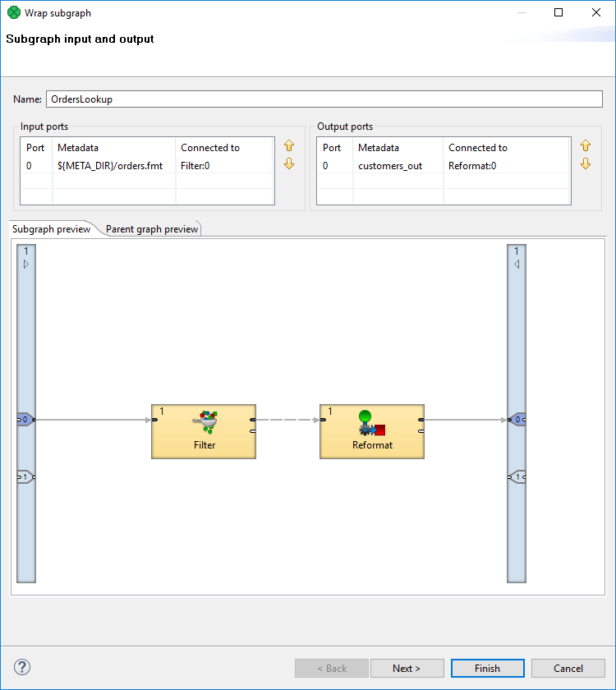Select input port 0 on left bar
The width and height of the screenshot is (616, 690).
click(x=25, y=420)
